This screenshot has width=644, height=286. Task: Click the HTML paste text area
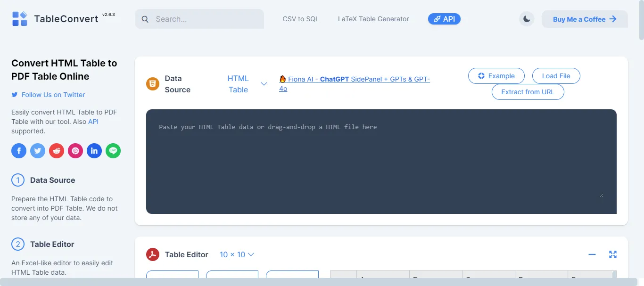[x=382, y=161]
